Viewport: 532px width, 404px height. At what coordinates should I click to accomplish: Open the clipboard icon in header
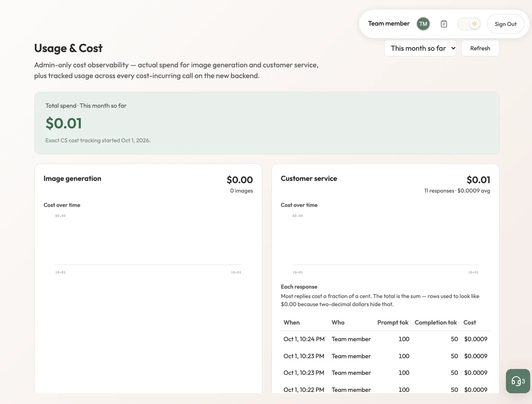click(x=444, y=24)
